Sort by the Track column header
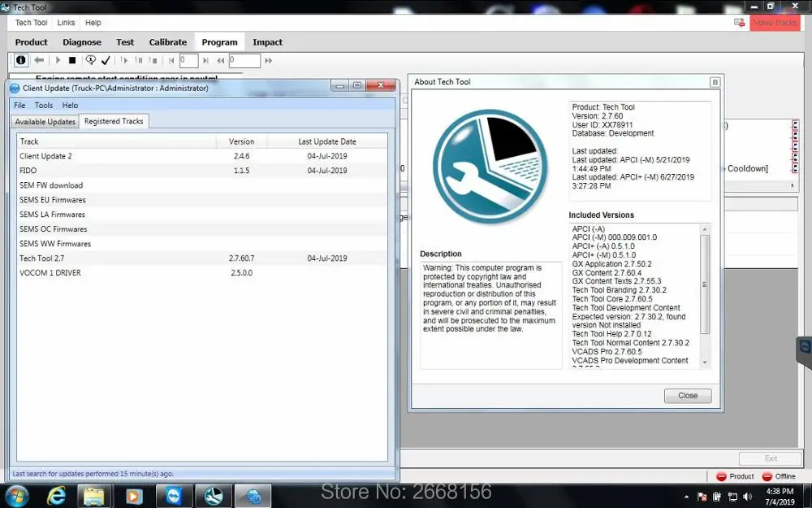This screenshot has height=508, width=812. [116, 141]
